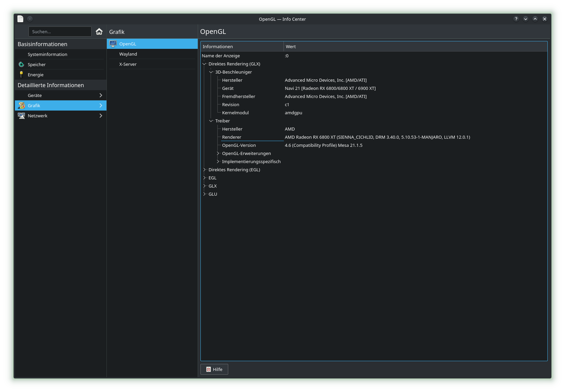Click the help question mark icon in titlebar
This screenshot has width=565, height=392.
coord(516,19)
